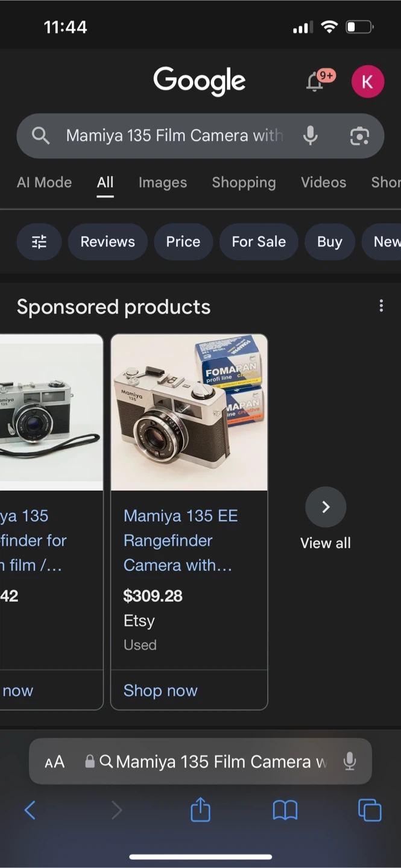Open the account profile avatar
Image resolution: width=401 pixels, height=868 pixels.
click(367, 81)
